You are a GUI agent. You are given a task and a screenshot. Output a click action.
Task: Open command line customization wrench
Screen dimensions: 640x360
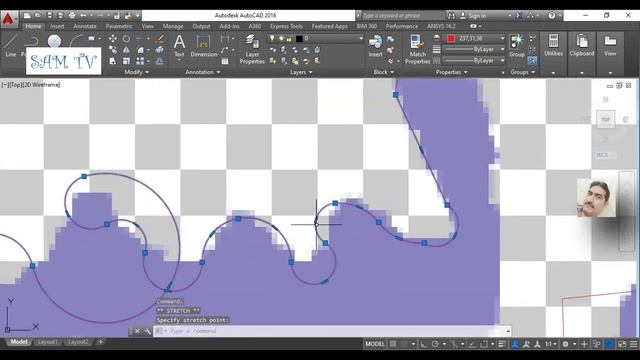point(147,331)
